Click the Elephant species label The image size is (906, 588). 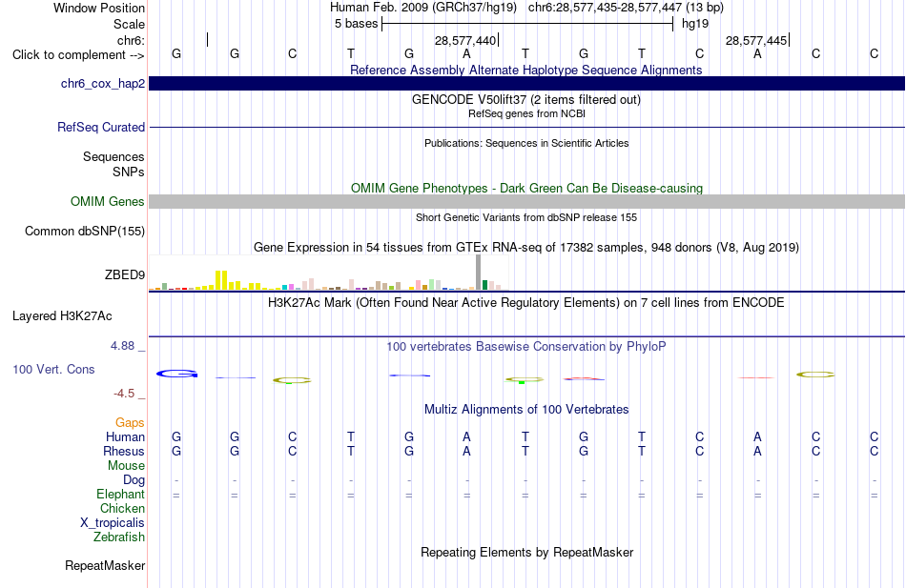[x=121, y=495]
